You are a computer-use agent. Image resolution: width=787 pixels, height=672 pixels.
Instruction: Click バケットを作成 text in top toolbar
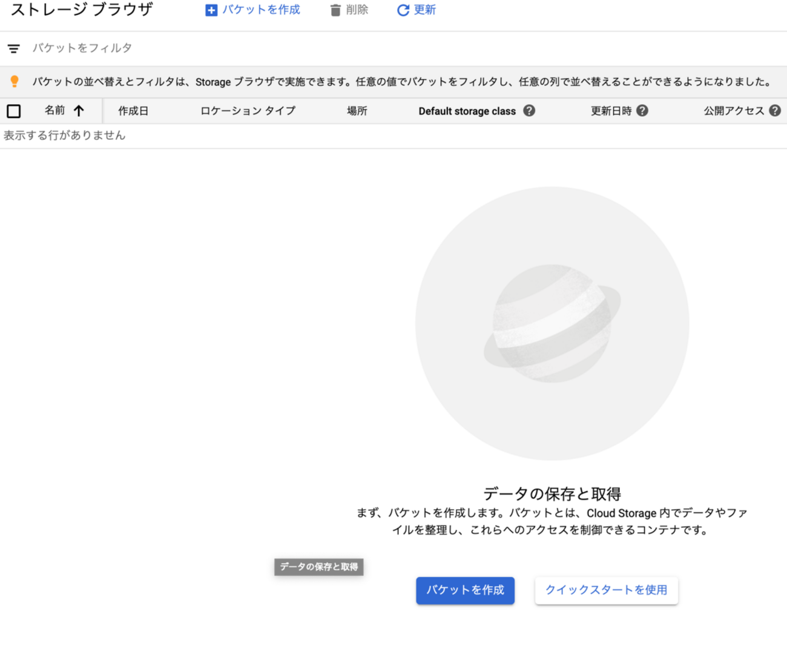coord(261,10)
